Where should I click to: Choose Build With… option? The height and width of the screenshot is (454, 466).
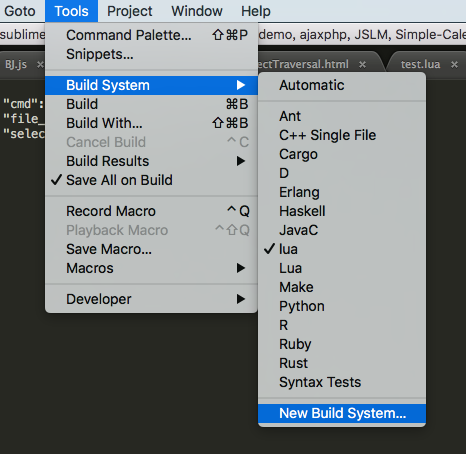pyautogui.click(x=151, y=123)
